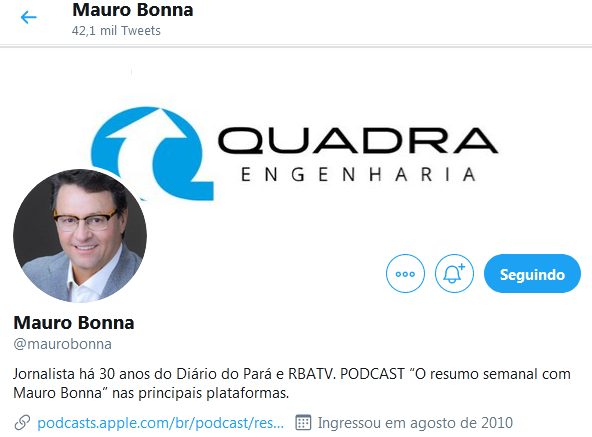Screen dimensions: 592x437
Task: Click the ENGENHARIA text in the banner
Action: point(358,175)
